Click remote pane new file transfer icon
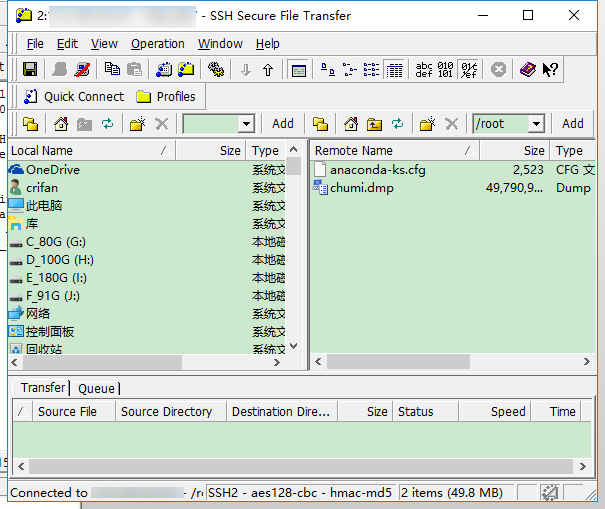Image resolution: width=605 pixels, height=509 pixels. click(320, 124)
